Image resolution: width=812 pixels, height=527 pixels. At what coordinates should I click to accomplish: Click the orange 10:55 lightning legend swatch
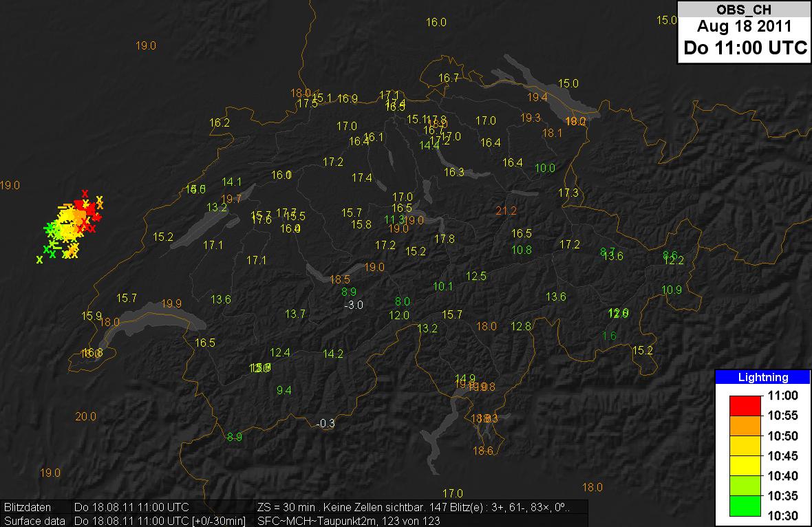745,426
